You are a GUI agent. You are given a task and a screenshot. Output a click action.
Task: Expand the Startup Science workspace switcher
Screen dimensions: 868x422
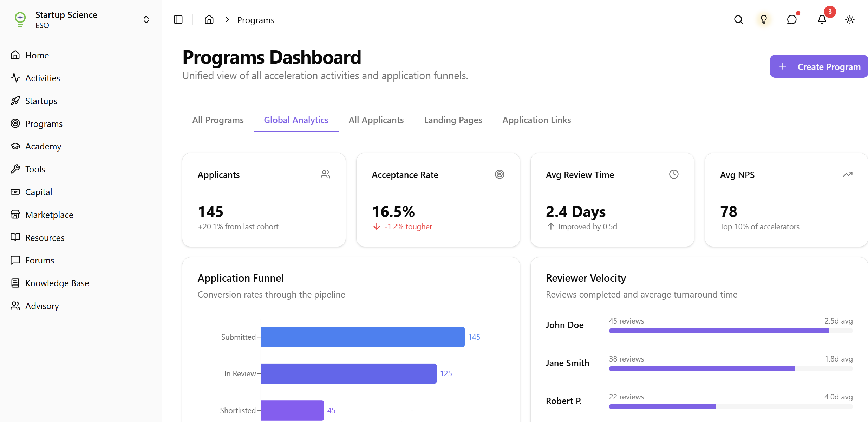pyautogui.click(x=146, y=20)
